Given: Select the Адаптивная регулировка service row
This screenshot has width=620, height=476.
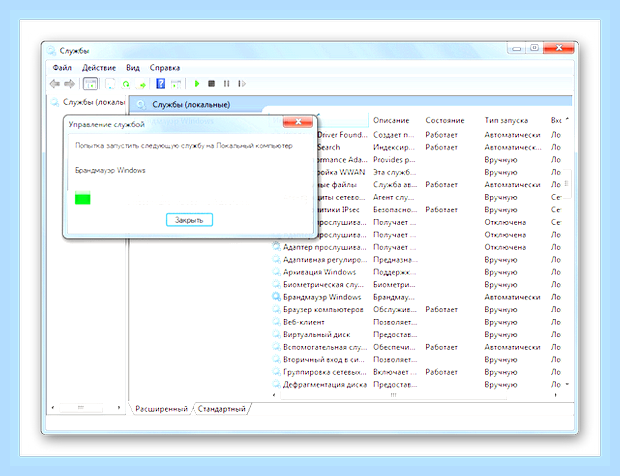Looking at the screenshot, I should (418, 260).
